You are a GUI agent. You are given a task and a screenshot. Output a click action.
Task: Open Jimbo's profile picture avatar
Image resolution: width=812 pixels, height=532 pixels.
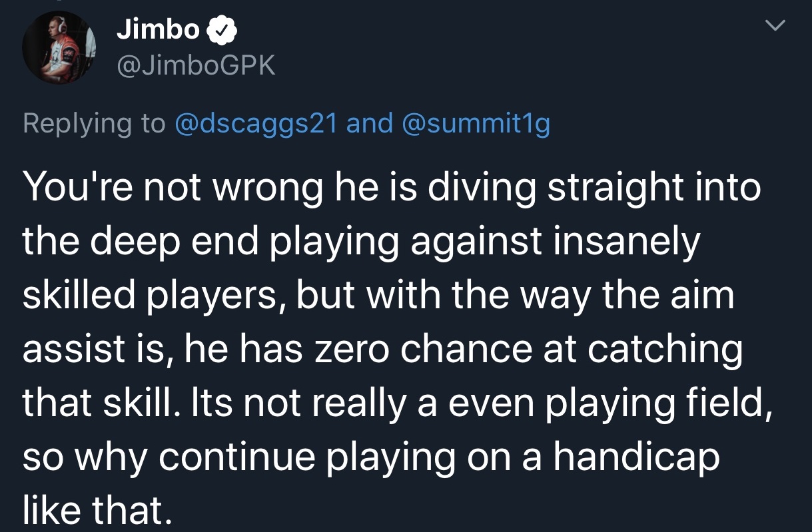pyautogui.click(x=59, y=48)
